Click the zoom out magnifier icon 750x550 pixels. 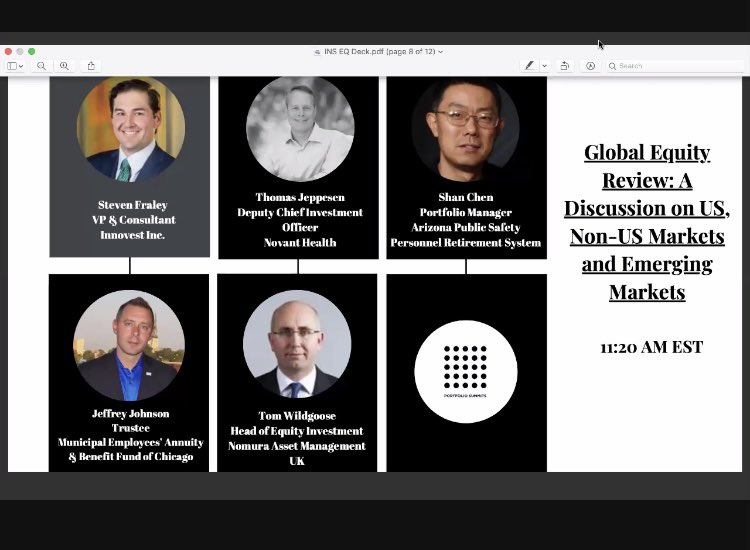42,66
